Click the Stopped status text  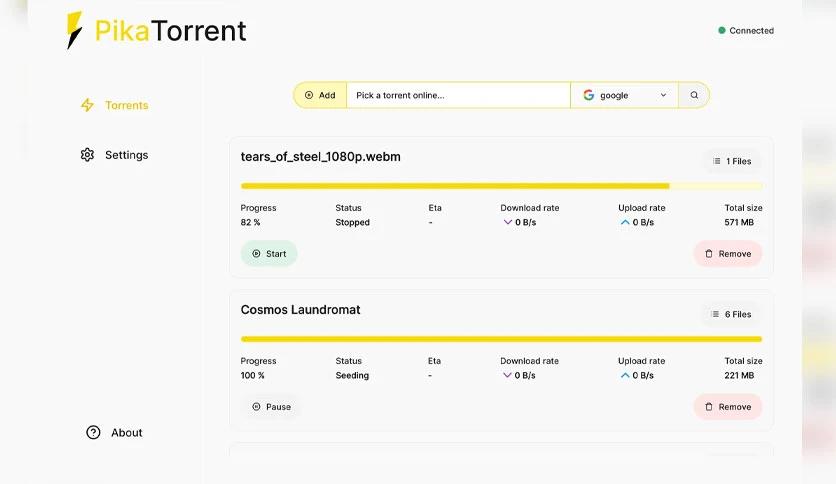point(352,222)
